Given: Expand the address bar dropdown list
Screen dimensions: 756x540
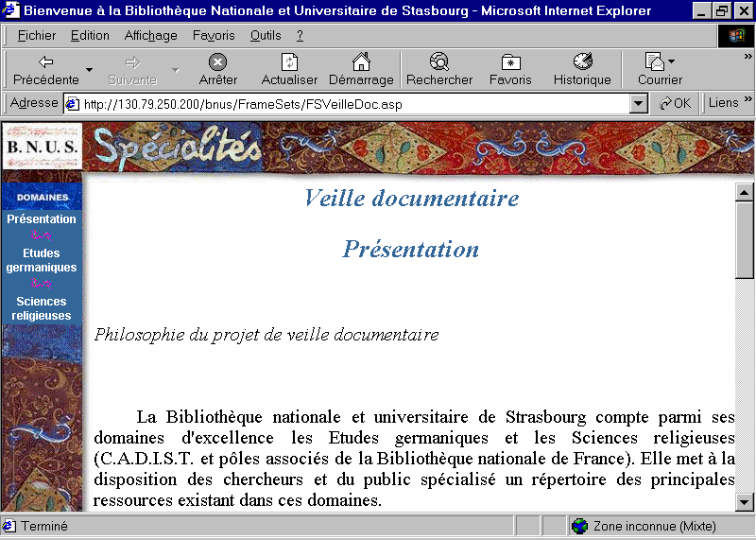Looking at the screenshot, I should coord(638,104).
